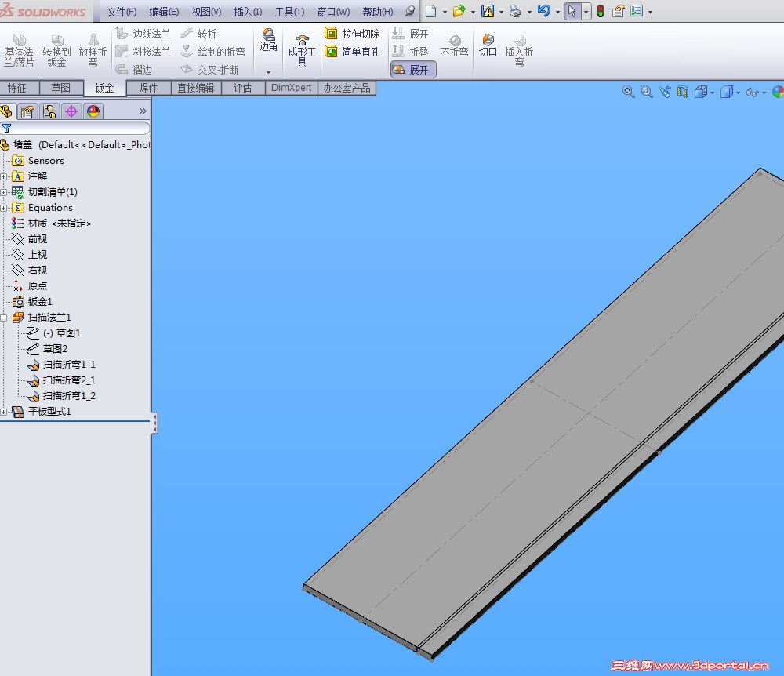The width and height of the screenshot is (784, 676).
Task: Select 草图2 in the feature tree
Action: (x=55, y=348)
